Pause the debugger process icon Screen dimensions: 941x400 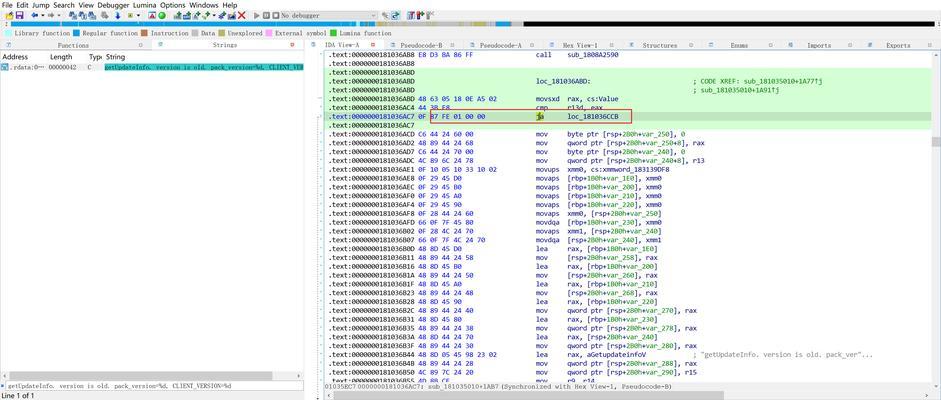(266, 15)
